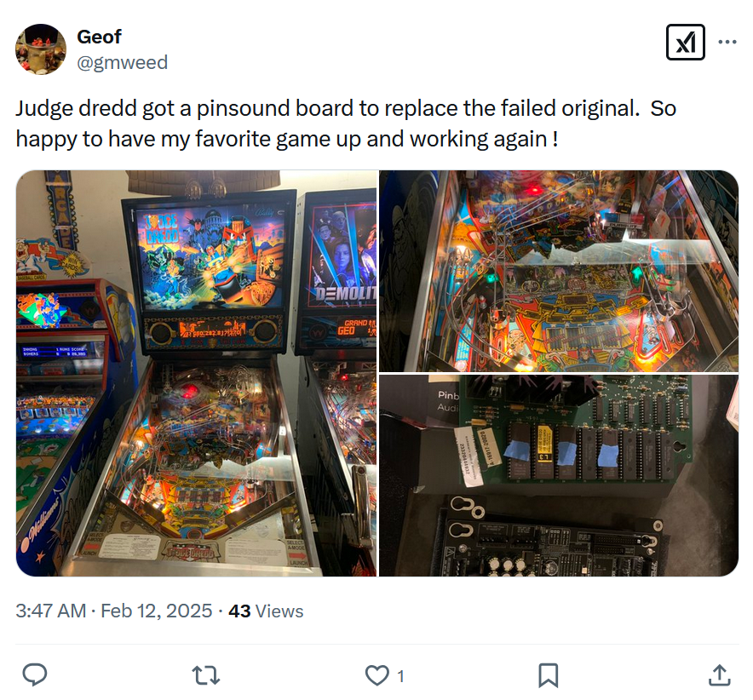Viewport: 753px width, 700px height.
Task: Open the sound board circuit photo
Action: pos(559,475)
